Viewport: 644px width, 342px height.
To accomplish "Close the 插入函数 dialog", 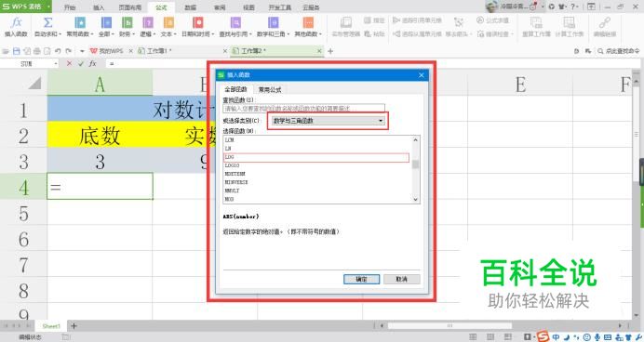I will (x=421, y=75).
